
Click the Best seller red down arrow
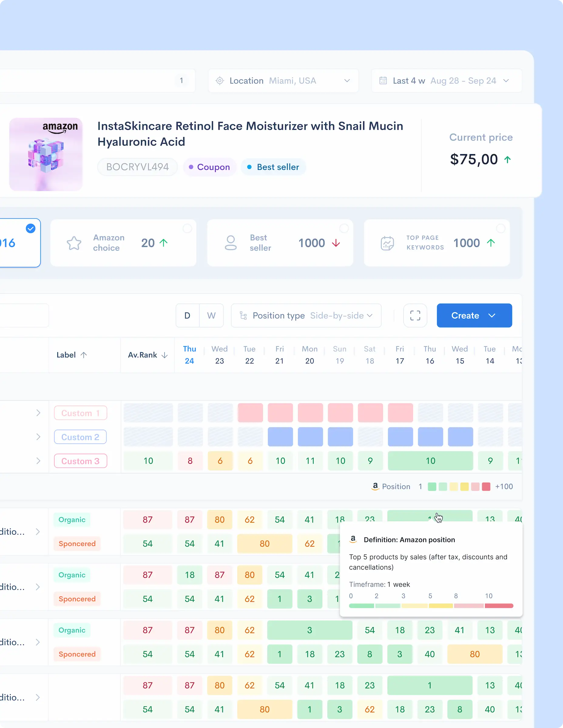(x=336, y=243)
